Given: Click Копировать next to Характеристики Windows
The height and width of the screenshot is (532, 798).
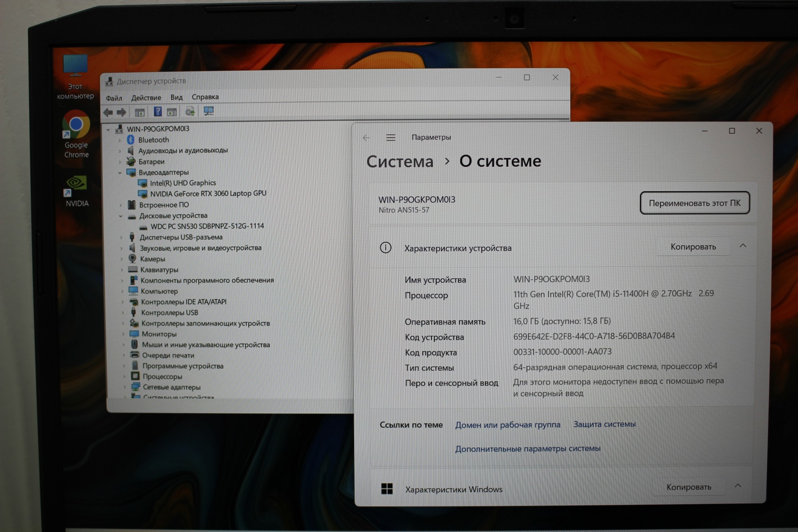Looking at the screenshot, I should point(689,487).
